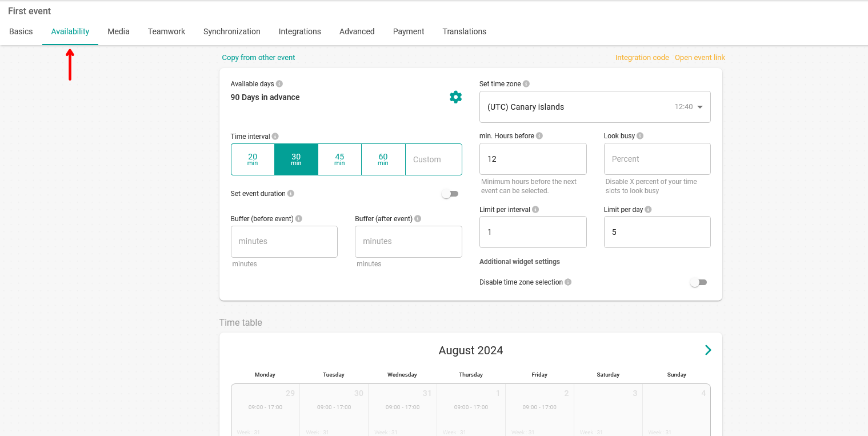Click info icon beside Buffer (after event)
868x436 pixels.
coord(418,219)
